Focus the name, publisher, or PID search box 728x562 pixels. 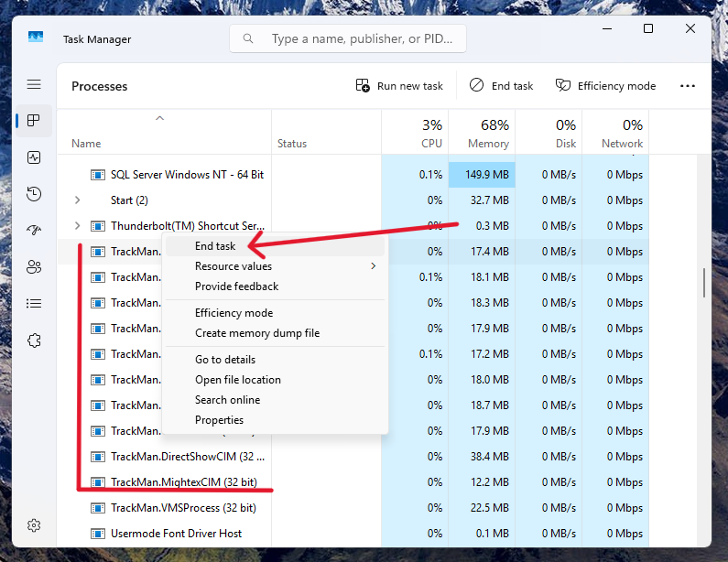pyautogui.click(x=348, y=38)
